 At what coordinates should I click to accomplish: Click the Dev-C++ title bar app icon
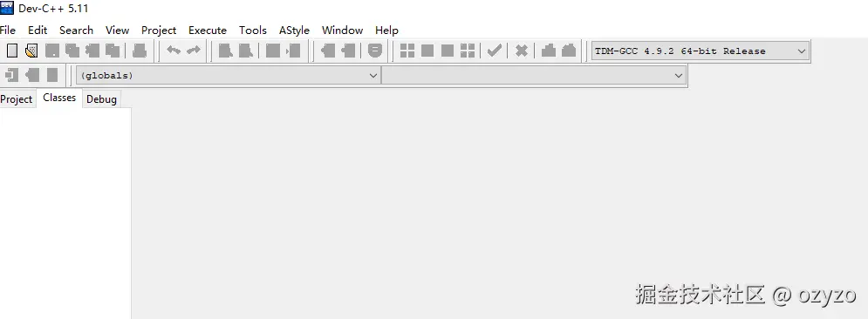[7, 8]
